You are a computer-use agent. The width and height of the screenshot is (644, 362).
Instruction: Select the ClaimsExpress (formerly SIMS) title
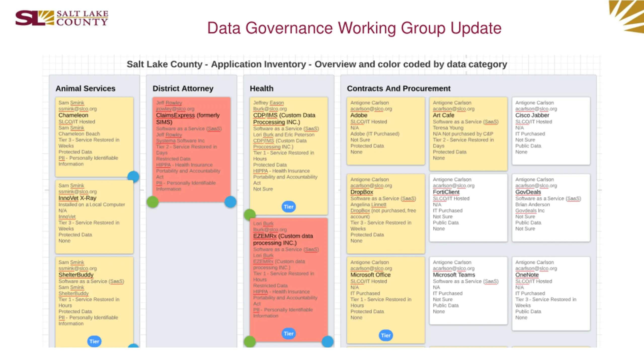pos(188,119)
